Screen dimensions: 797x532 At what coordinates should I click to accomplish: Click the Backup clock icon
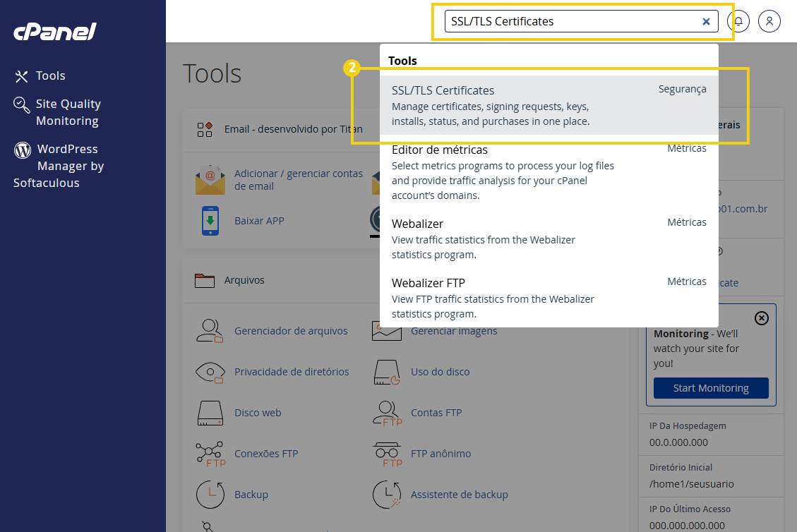pyautogui.click(x=210, y=495)
